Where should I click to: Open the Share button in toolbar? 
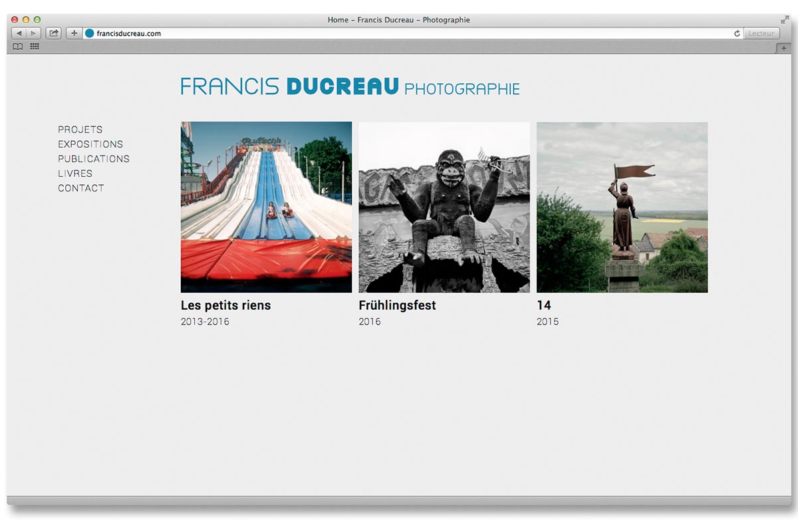(x=53, y=33)
